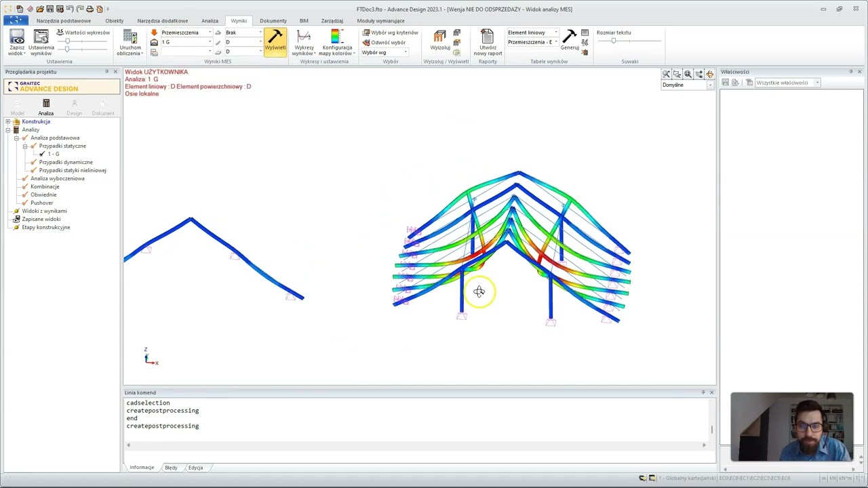Open the Narzędzia podstawowe ribbon tab

click(64, 20)
